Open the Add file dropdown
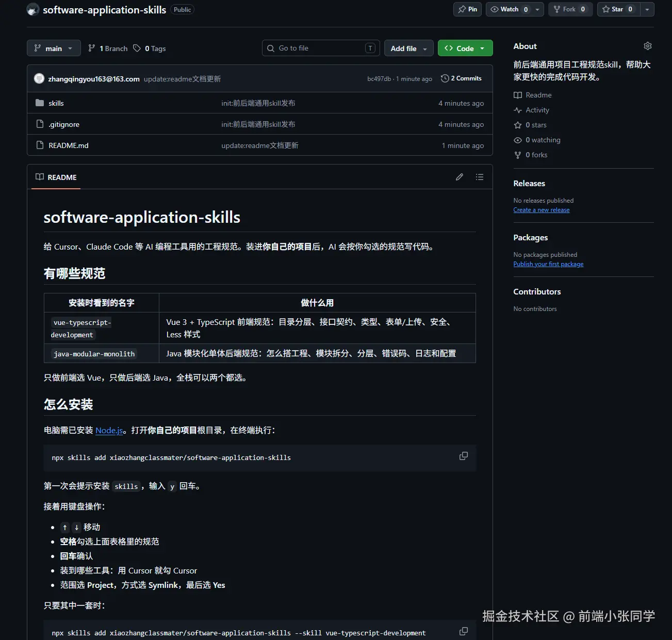Screen dimensions: 672x640 click(409, 48)
